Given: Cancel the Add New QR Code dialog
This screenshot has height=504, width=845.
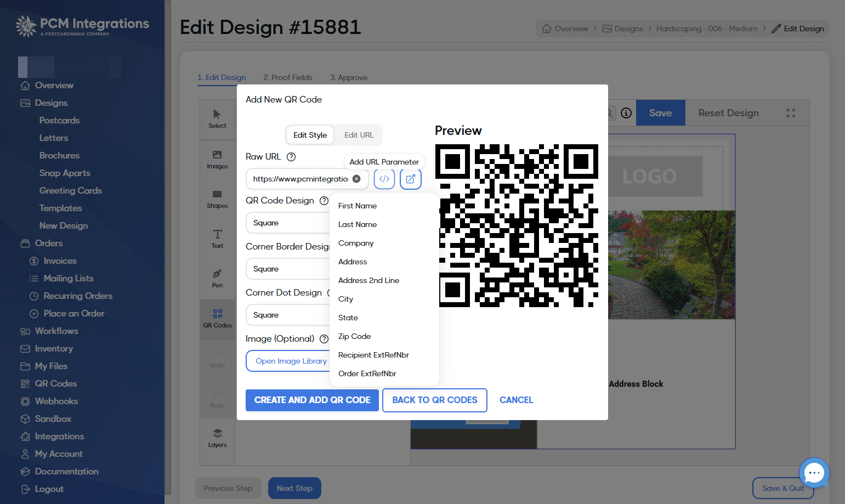Looking at the screenshot, I should click(516, 400).
